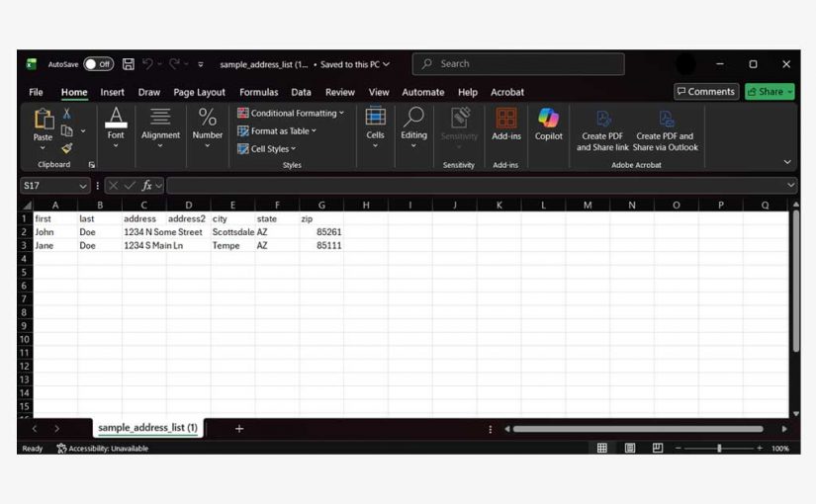Switch to the Insert tab
Image resolution: width=816 pixels, height=504 pixels.
click(113, 92)
